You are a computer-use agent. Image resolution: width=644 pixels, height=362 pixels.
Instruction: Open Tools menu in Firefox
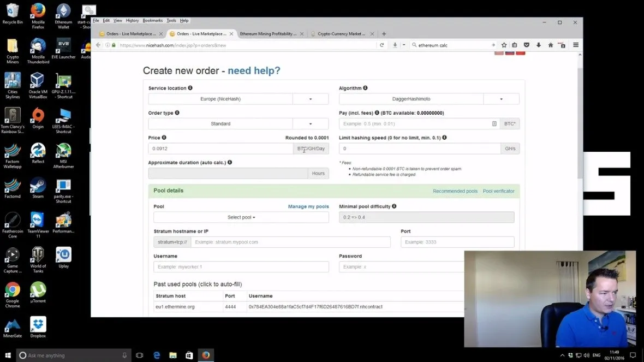171,21
